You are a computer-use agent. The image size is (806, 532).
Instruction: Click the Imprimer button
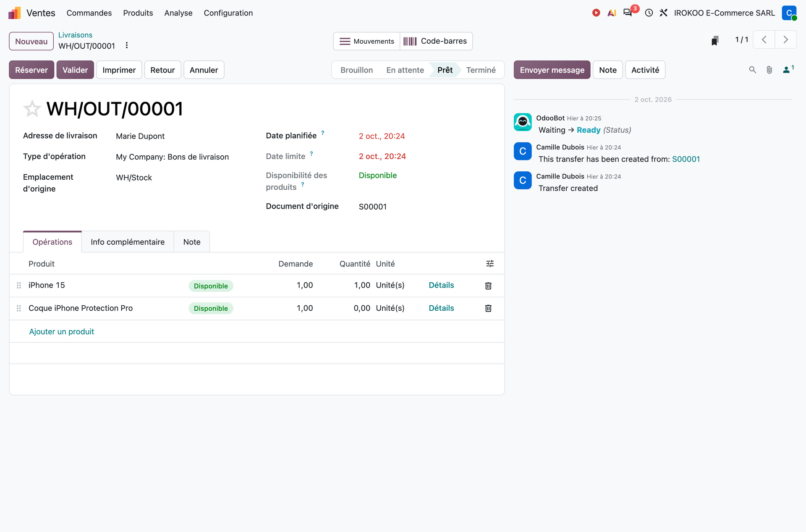119,70
